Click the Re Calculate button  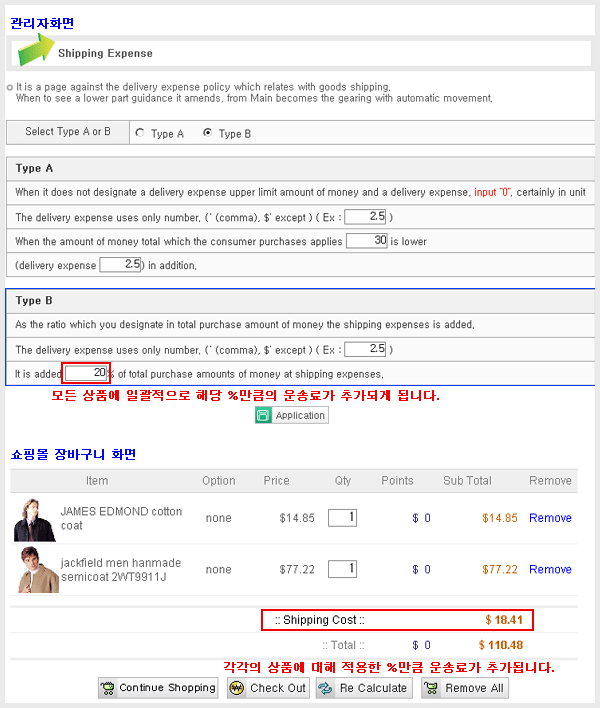pos(363,688)
